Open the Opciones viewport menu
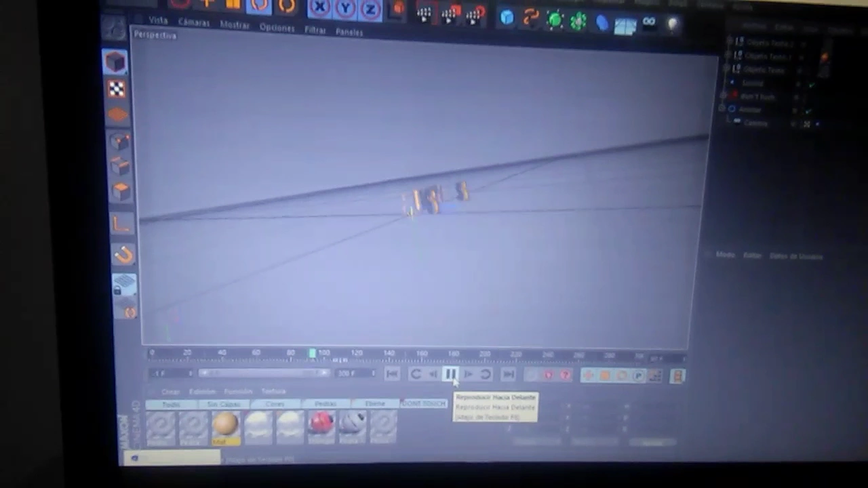 277,28
